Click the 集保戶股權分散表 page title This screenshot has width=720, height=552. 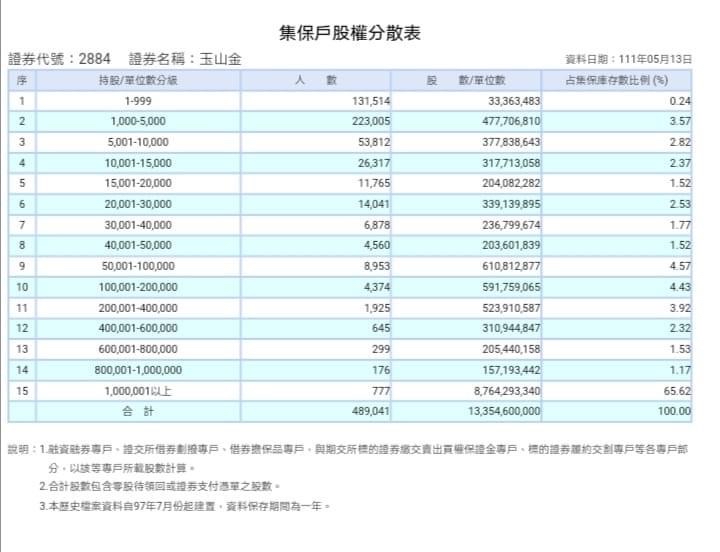[x=359, y=33]
